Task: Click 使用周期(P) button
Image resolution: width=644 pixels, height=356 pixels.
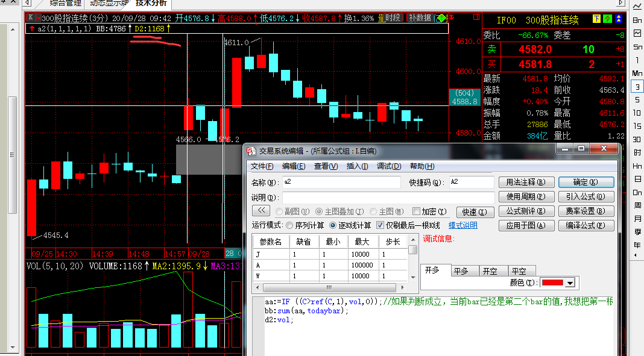Action: pyautogui.click(x=526, y=196)
